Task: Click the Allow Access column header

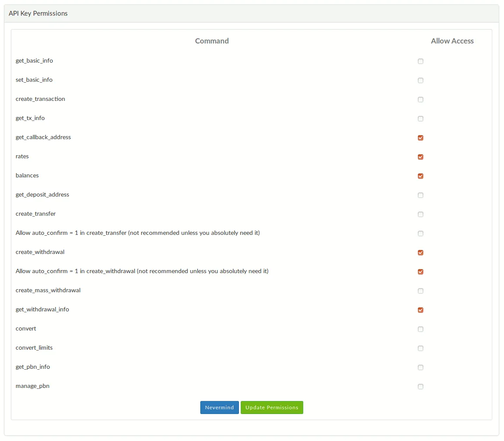Action: (452, 41)
